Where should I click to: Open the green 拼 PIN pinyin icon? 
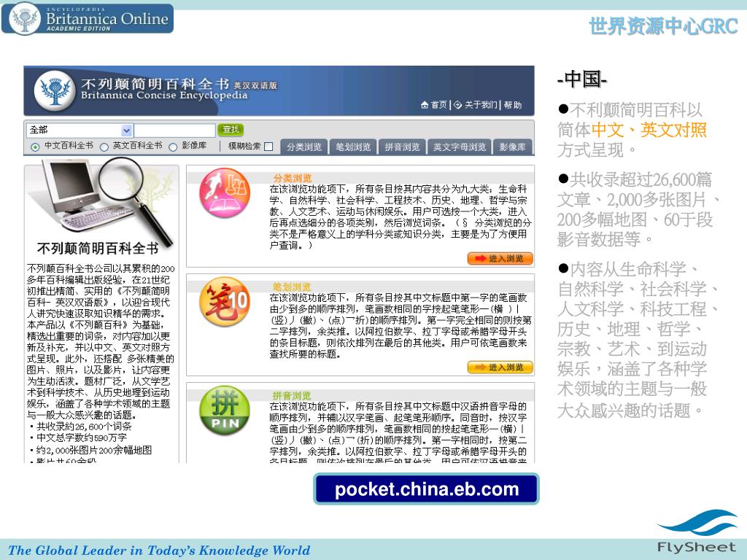(225, 410)
